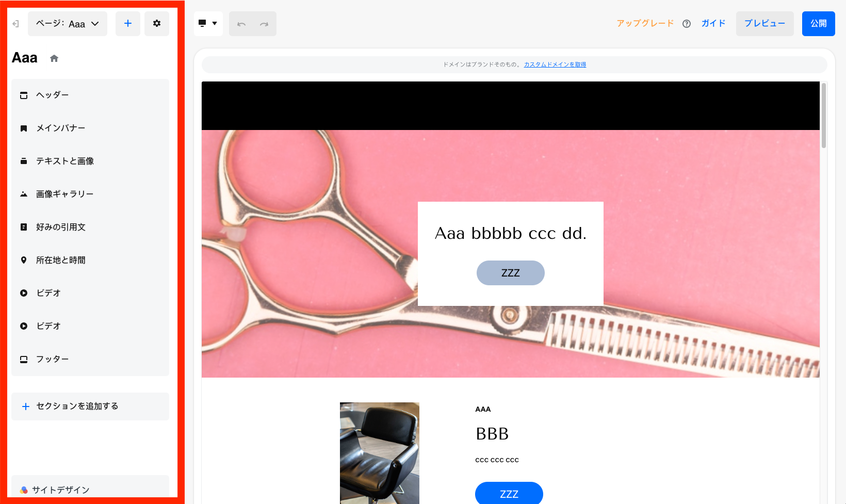Click セクションを追加する button

[x=90, y=407]
